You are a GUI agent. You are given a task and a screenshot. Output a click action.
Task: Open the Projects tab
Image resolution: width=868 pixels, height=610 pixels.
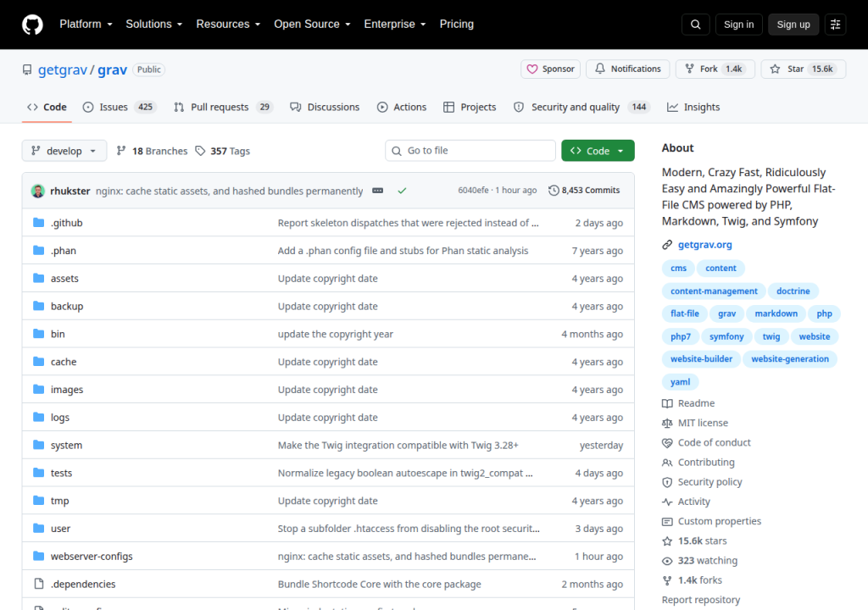coord(470,108)
